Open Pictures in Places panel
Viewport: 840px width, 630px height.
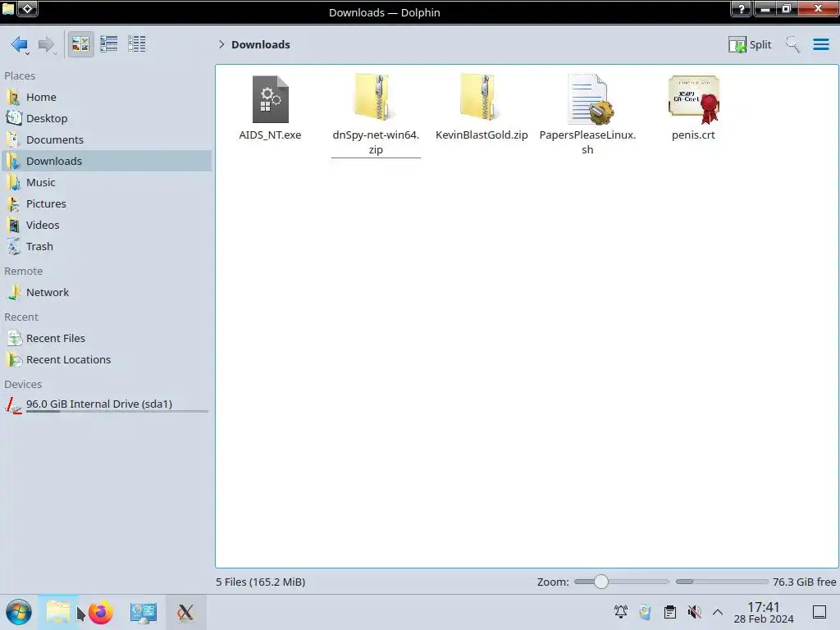coord(106,204)
